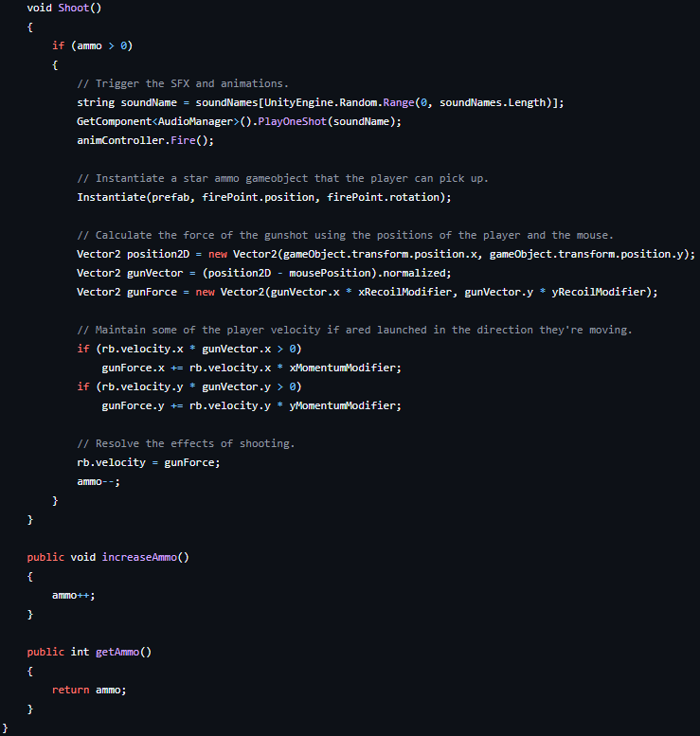Click the Instantiate(prefab, firePoint.position...) line

264,197
